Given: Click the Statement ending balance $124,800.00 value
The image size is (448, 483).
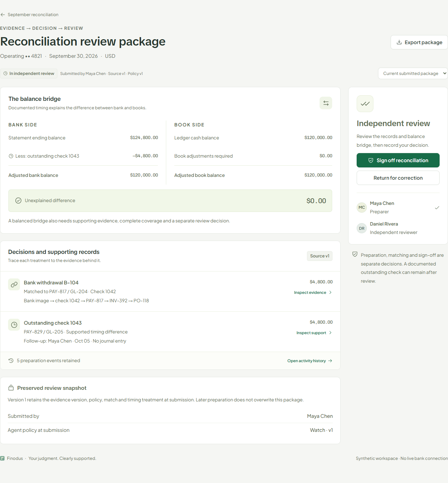Looking at the screenshot, I should (144, 138).
